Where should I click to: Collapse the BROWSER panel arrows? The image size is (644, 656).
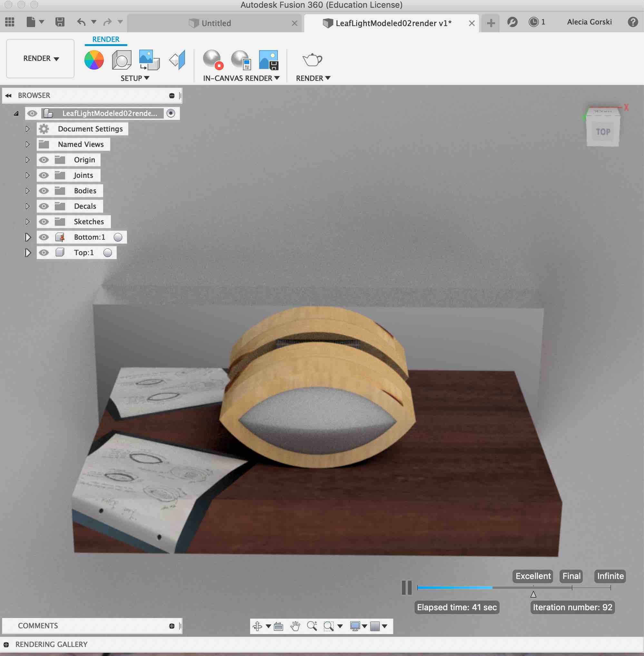tap(8, 96)
